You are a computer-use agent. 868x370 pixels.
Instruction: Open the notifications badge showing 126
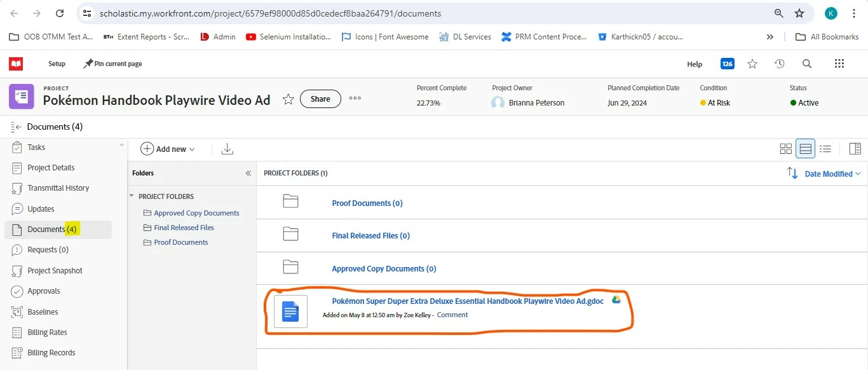pyautogui.click(x=728, y=64)
